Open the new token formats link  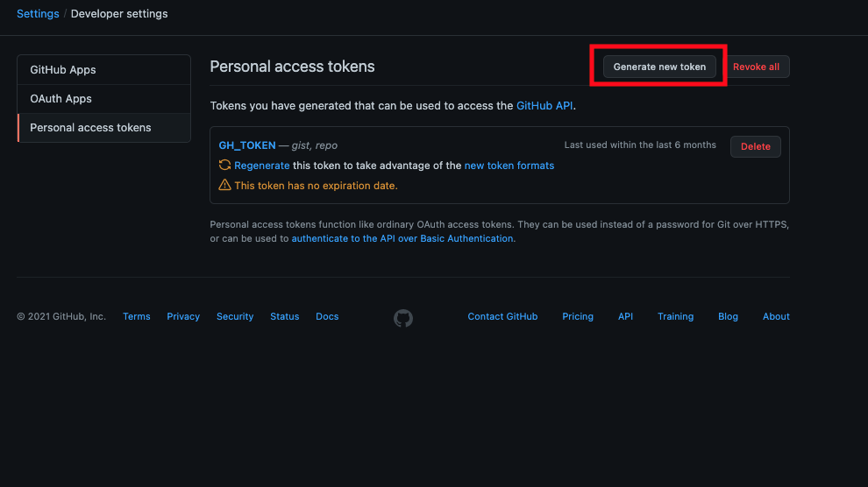(x=509, y=166)
